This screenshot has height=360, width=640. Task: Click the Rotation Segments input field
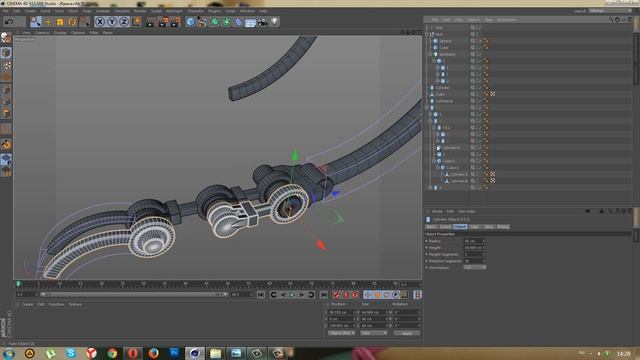click(474, 261)
